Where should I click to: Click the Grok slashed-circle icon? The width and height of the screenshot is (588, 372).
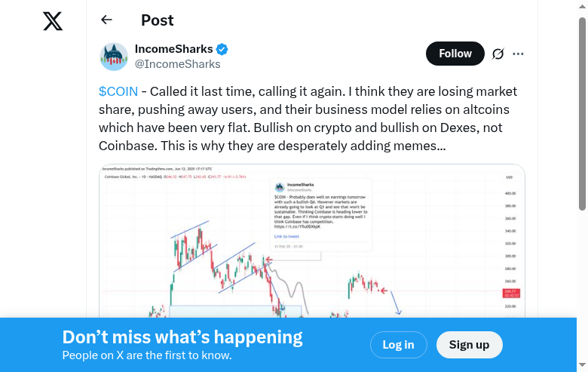[x=498, y=54]
